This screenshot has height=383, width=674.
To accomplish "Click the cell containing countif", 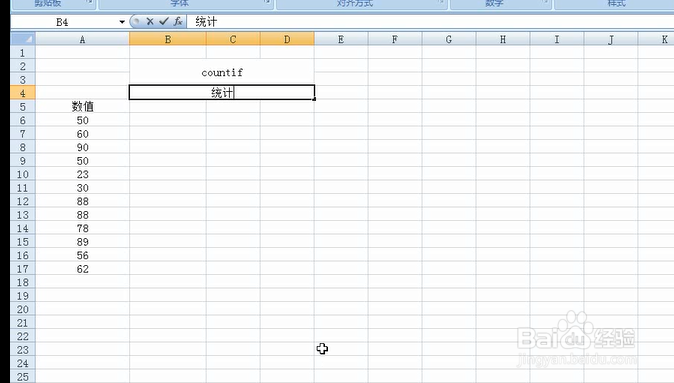I will point(222,72).
